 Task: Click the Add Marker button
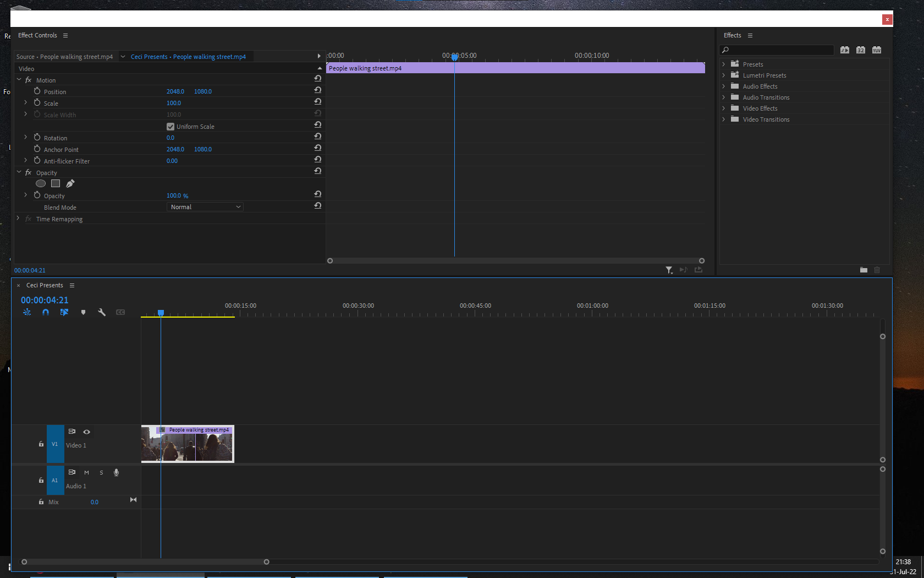pos(83,312)
